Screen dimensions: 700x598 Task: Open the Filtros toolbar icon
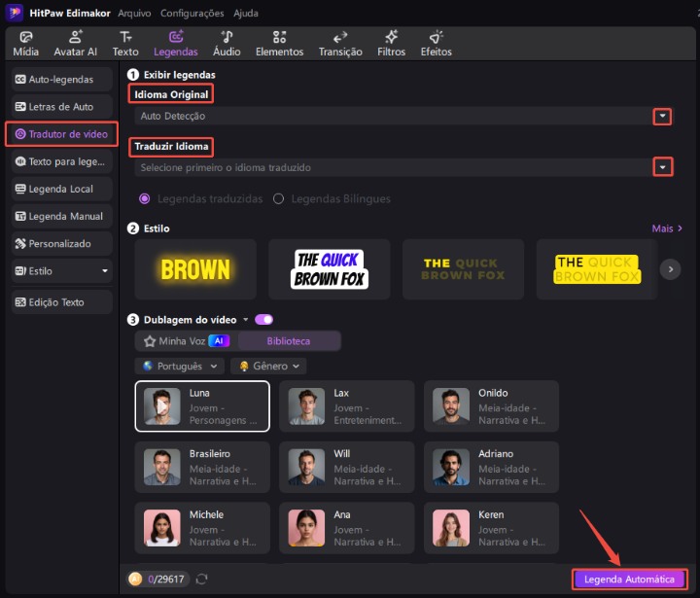click(x=391, y=43)
